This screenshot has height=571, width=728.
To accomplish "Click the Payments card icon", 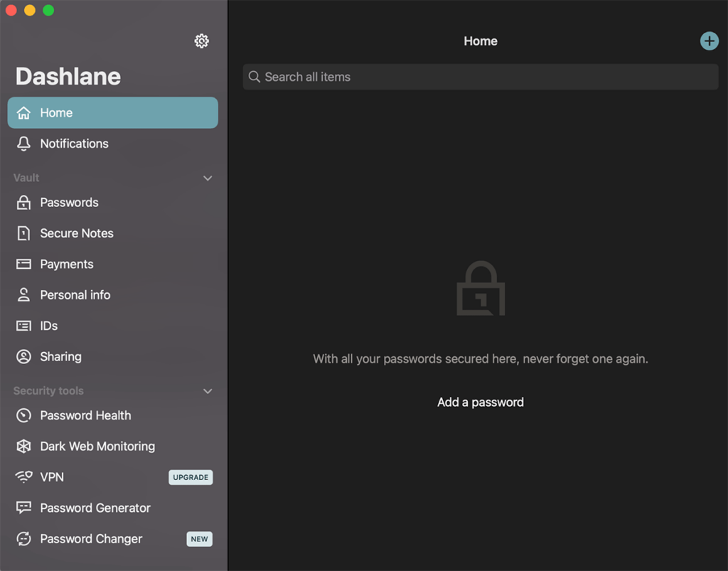I will click(x=23, y=264).
